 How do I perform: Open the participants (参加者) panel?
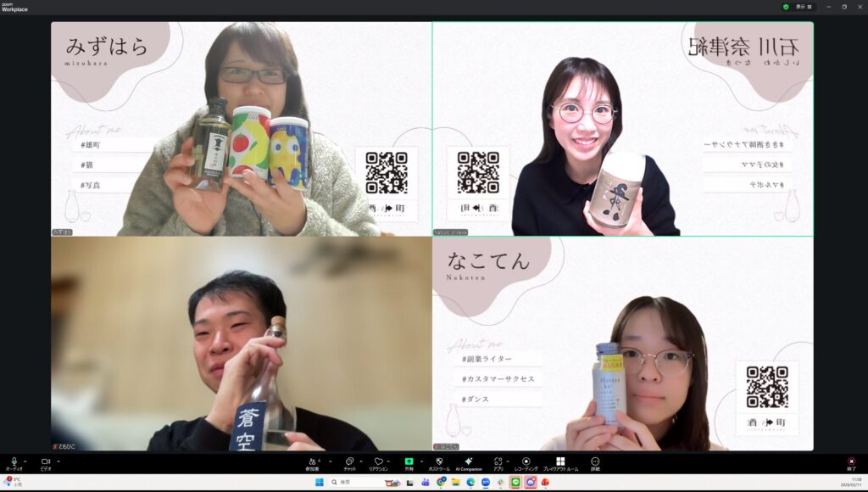click(313, 461)
